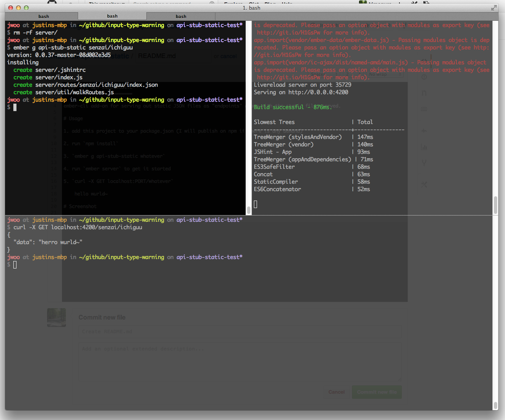Open the Settings tools icon in the GitHub sidebar
Viewport: 505px width, 420px height.
(424, 184)
